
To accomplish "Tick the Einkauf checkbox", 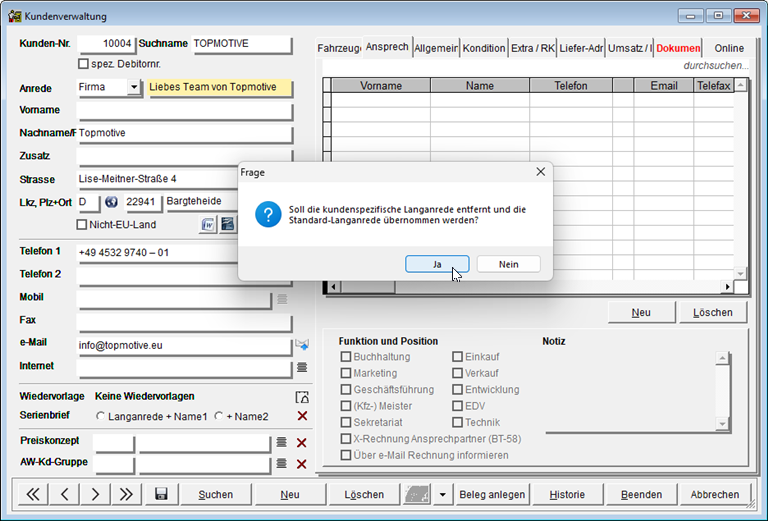I will tap(457, 356).
